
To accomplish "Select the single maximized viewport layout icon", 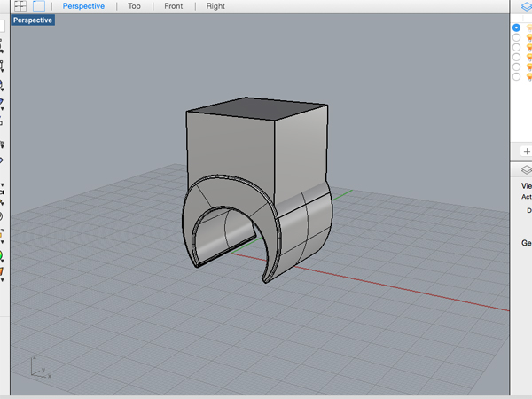I will click(39, 6).
